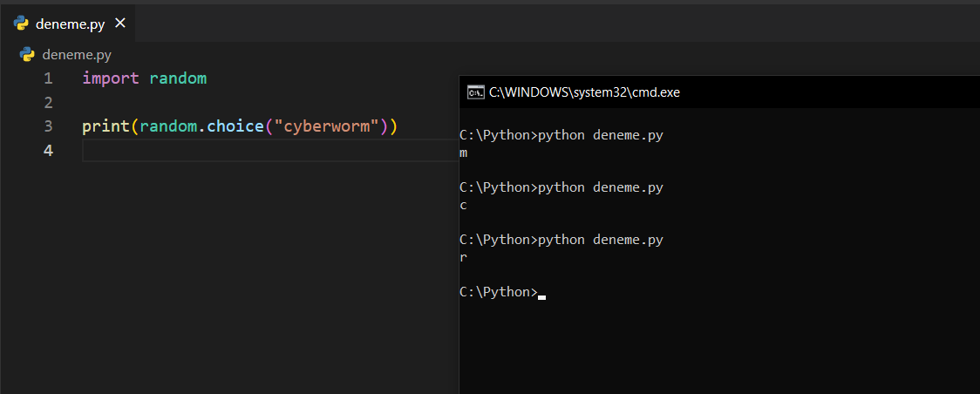Place cursor on the import keyword

coord(110,78)
